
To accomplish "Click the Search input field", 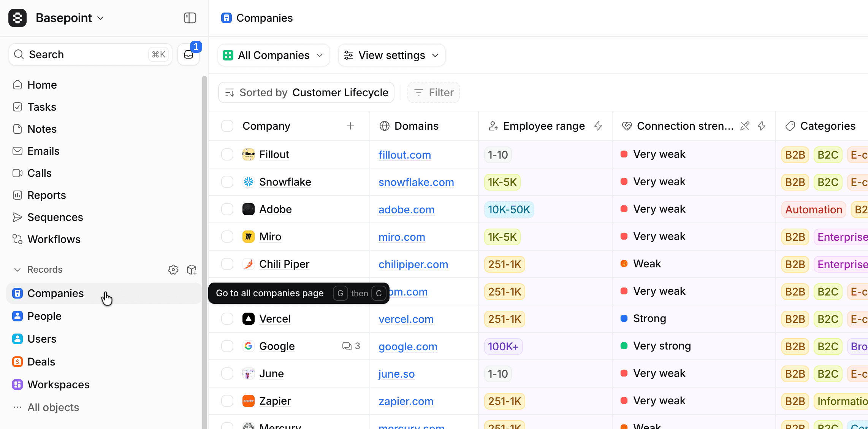I will (90, 54).
